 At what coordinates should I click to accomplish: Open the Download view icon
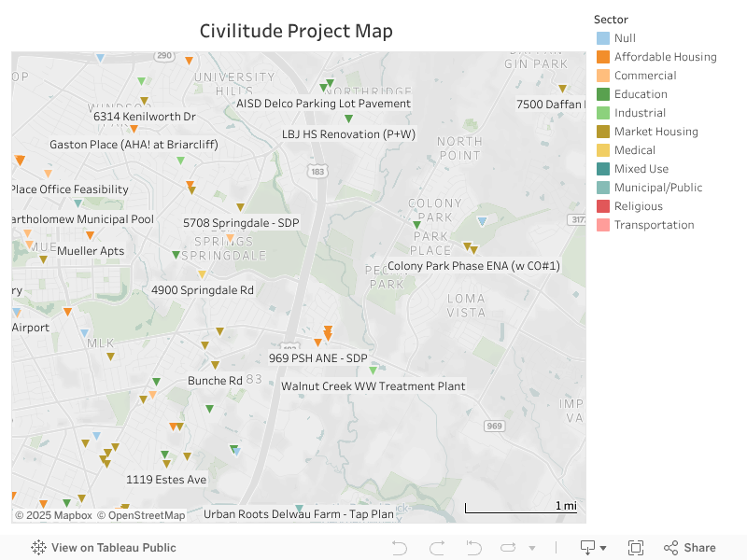point(588,548)
